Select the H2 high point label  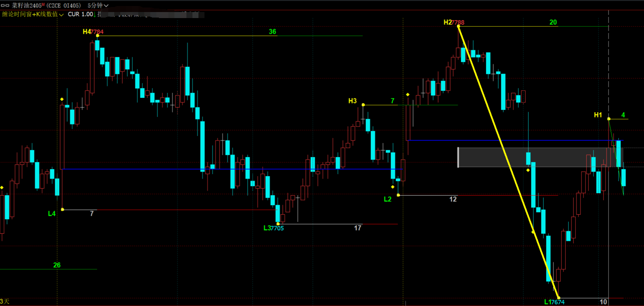point(448,22)
